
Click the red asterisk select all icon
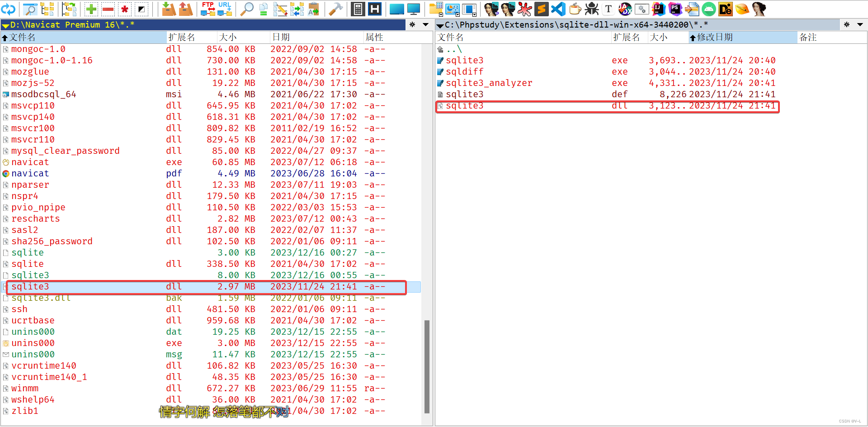pos(125,9)
